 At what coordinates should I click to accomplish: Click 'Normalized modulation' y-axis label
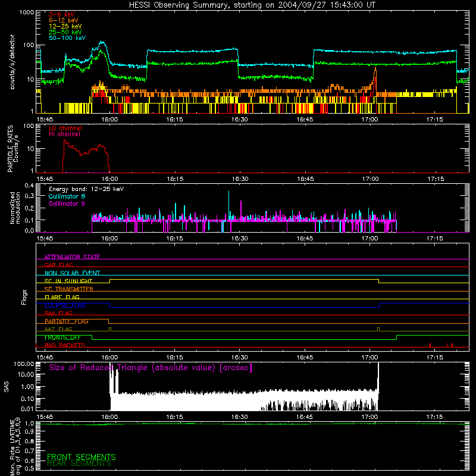coord(15,208)
